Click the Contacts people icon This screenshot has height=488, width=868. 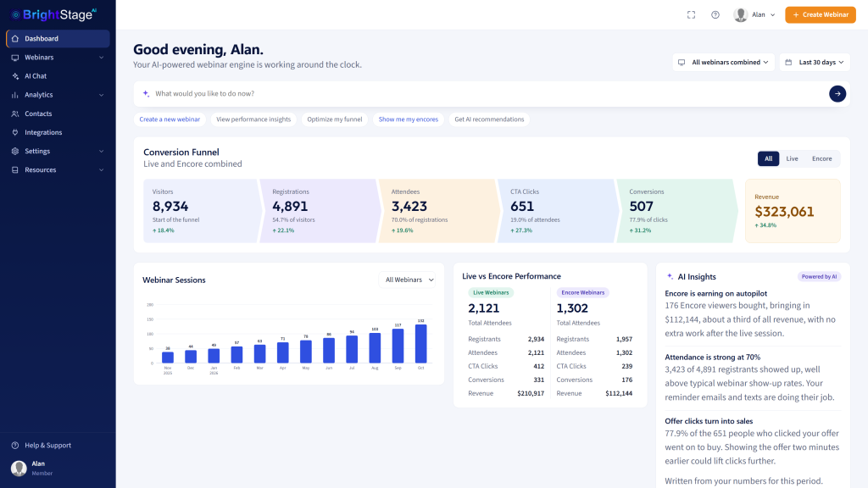coord(15,114)
